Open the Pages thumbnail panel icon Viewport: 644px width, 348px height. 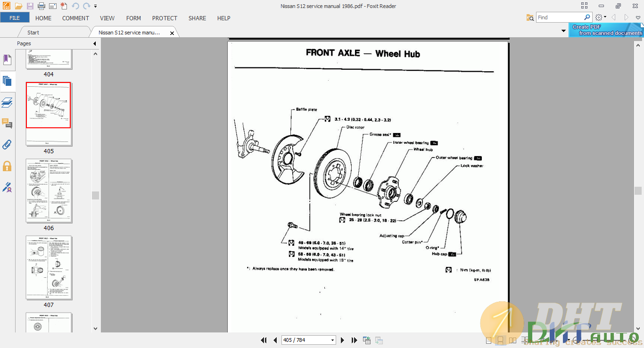(7, 81)
